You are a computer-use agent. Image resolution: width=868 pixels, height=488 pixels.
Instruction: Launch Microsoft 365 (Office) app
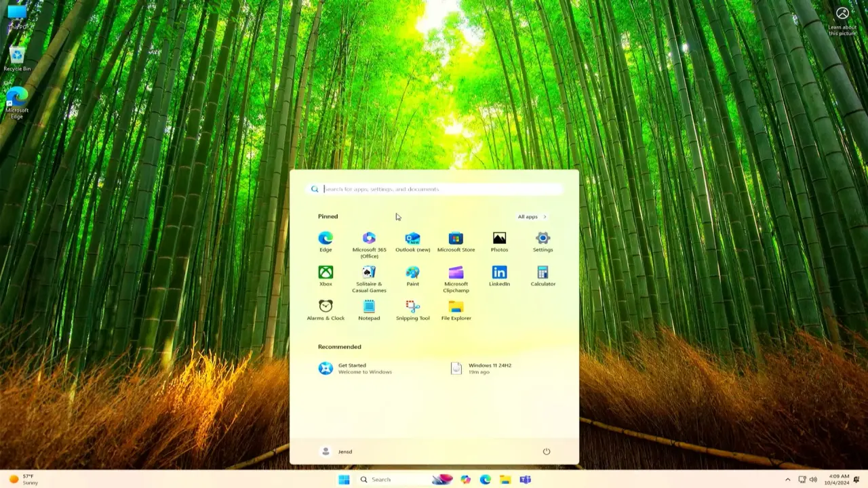(369, 245)
